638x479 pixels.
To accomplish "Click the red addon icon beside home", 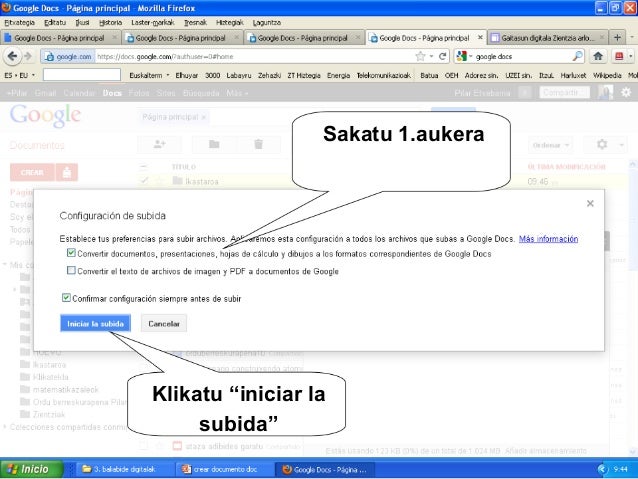I will 619,56.
